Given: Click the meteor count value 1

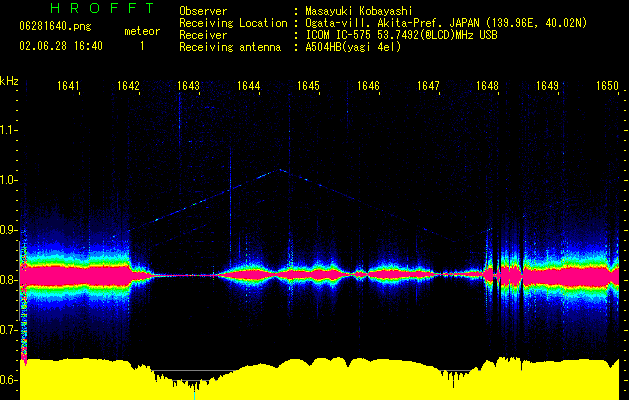Looking at the screenshot, I should tap(142, 46).
